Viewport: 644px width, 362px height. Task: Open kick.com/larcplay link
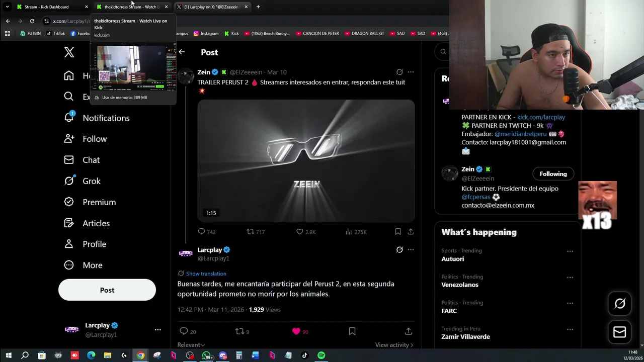pos(541,117)
